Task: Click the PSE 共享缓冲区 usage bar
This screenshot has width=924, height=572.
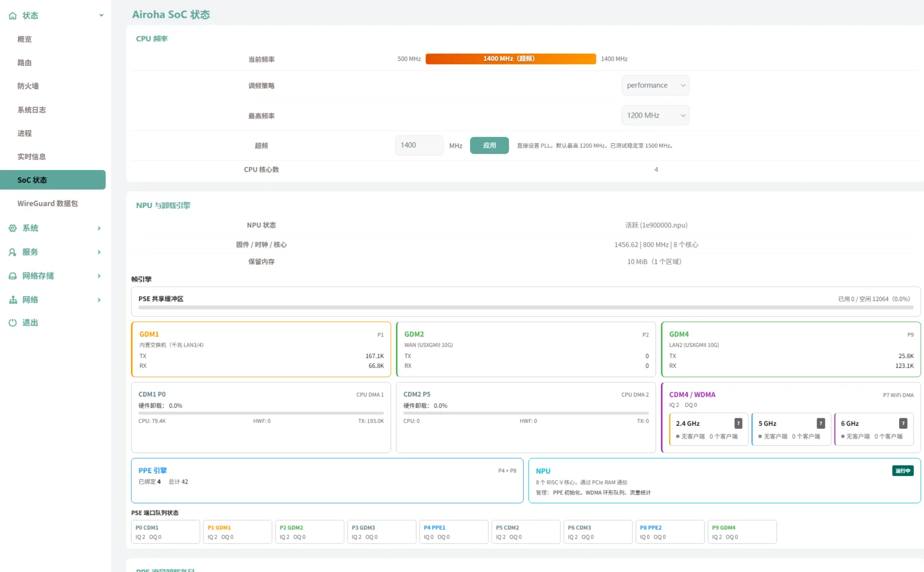Action: (x=526, y=307)
